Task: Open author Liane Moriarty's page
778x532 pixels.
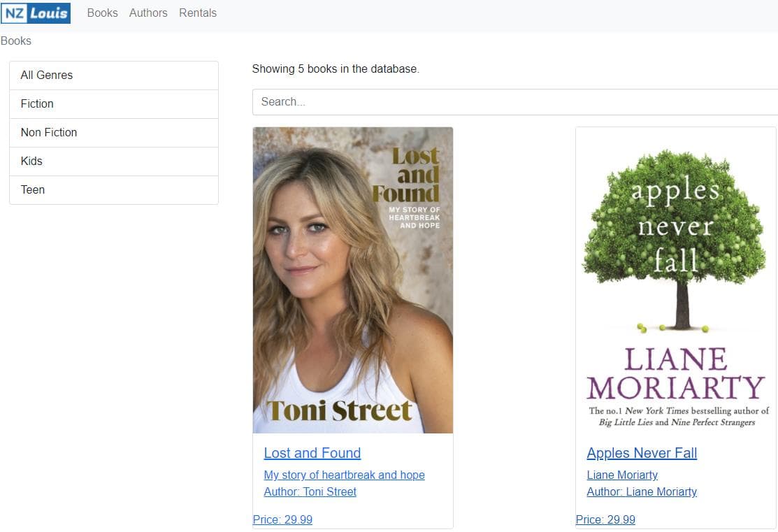Action: coord(642,491)
